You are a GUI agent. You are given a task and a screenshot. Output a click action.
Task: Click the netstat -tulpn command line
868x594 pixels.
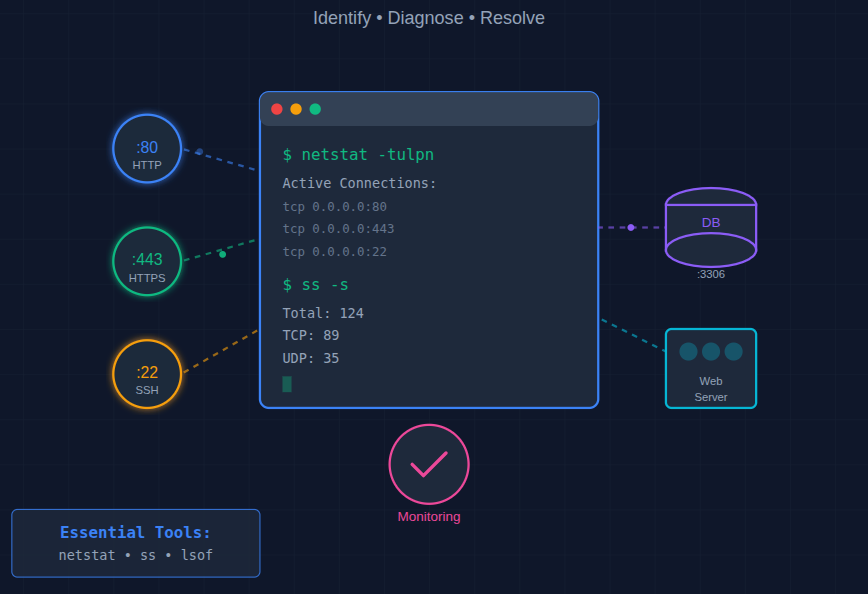[358, 155]
